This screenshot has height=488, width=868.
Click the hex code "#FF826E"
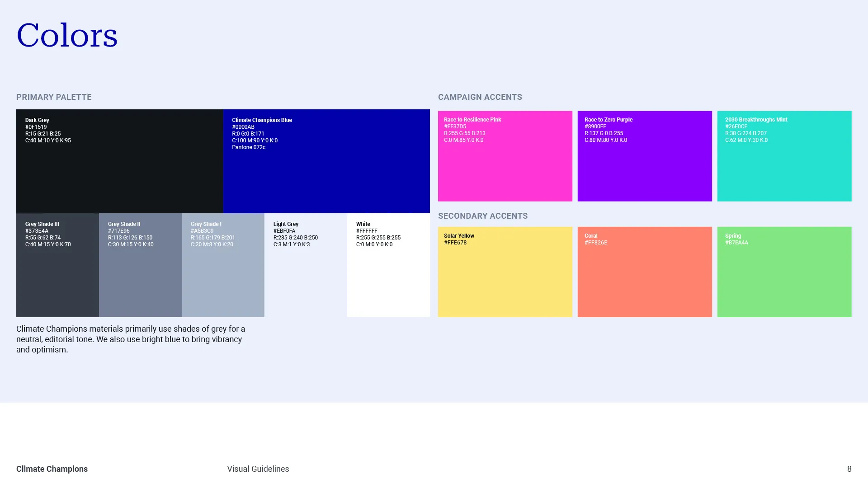596,243
